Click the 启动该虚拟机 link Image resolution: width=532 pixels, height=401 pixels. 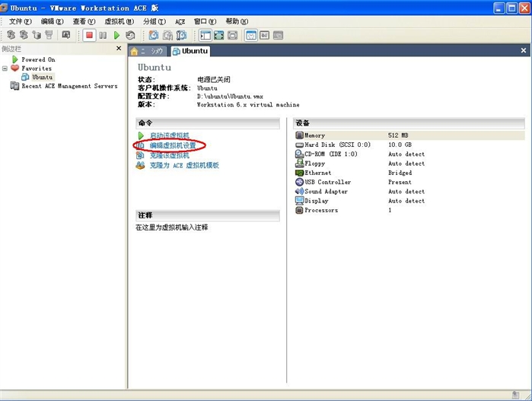(170, 135)
